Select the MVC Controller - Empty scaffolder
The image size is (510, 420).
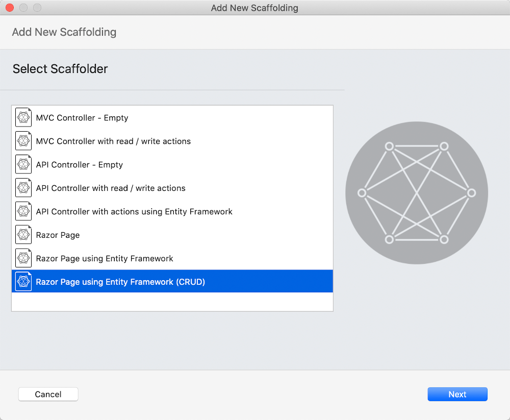point(82,118)
